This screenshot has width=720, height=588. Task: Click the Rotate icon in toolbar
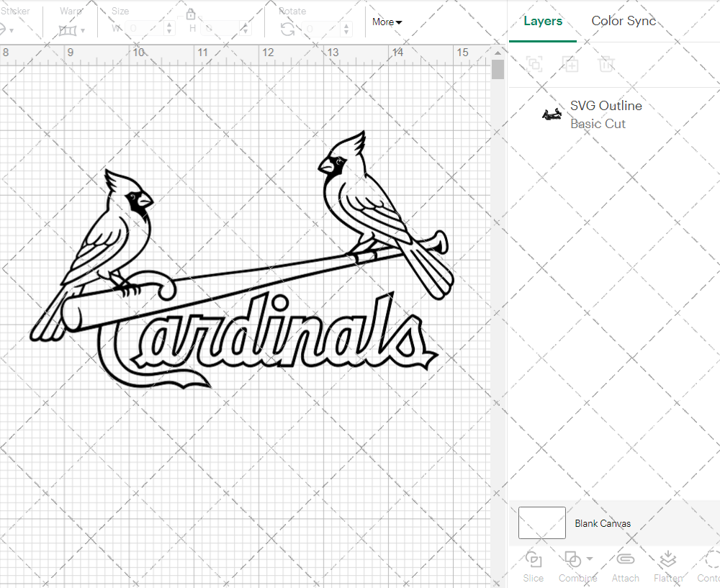tap(287, 29)
